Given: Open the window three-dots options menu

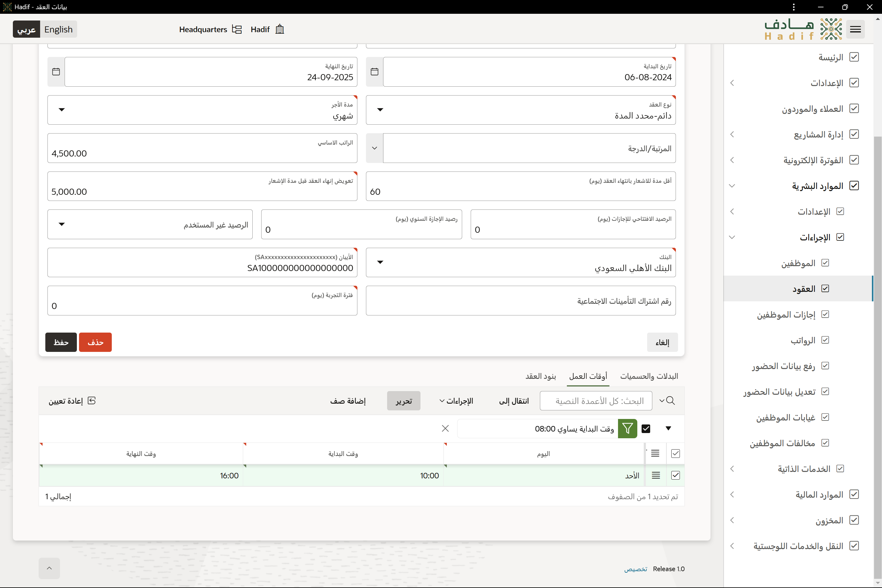Looking at the screenshot, I should [793, 7].
